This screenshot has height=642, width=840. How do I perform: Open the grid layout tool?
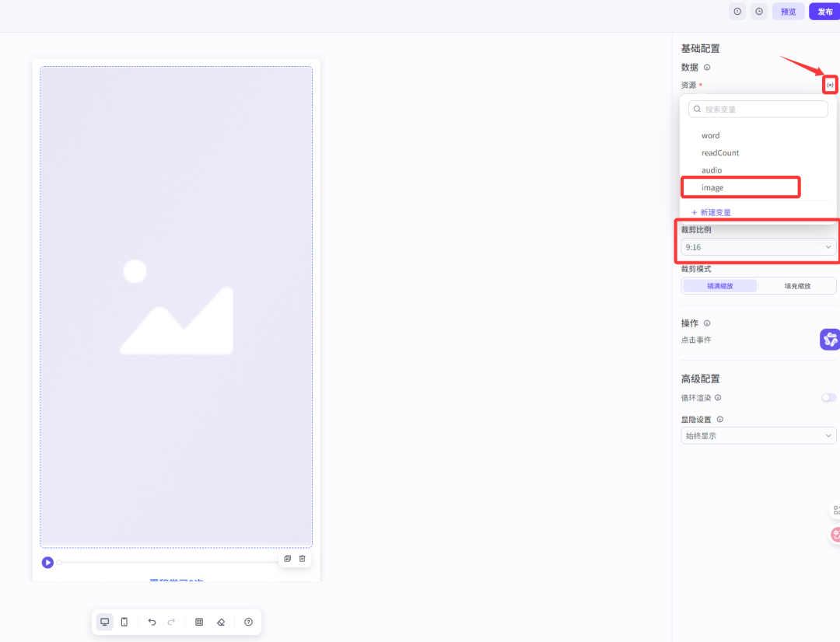200,622
